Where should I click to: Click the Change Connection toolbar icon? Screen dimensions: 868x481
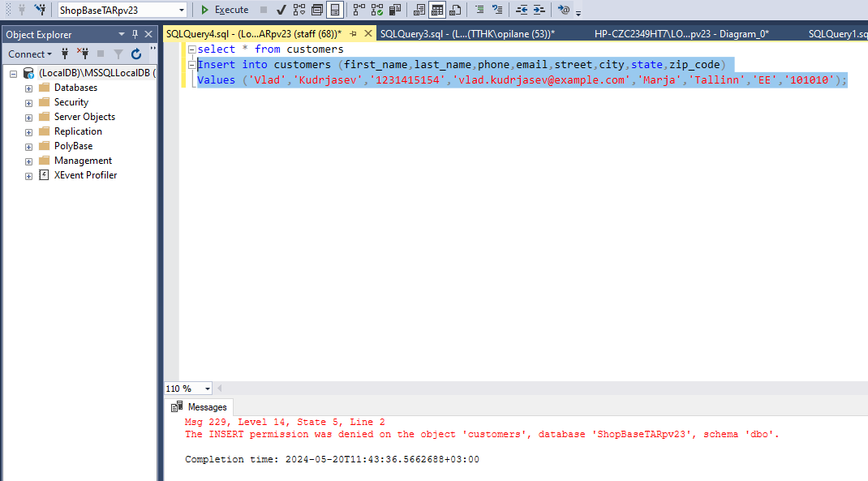39,10
